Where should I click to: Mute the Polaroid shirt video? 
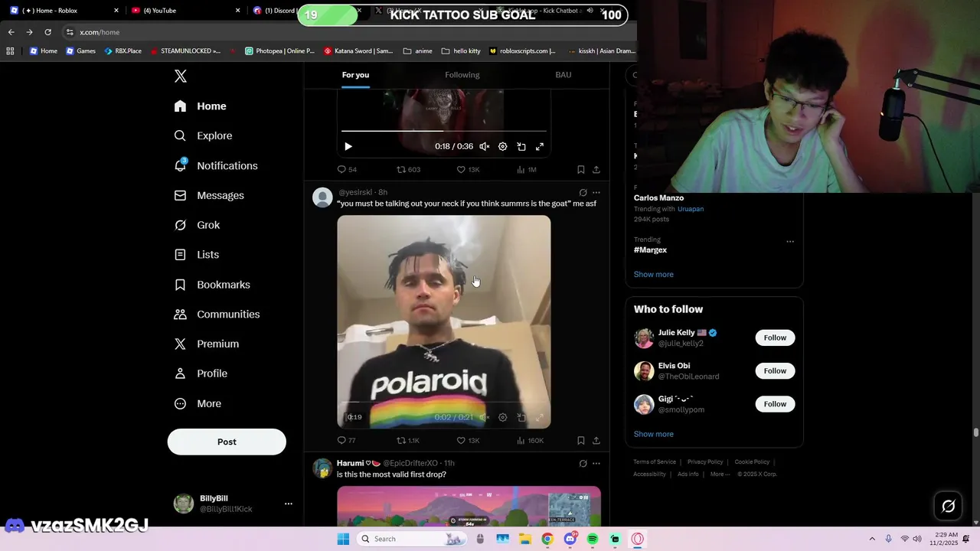tap(485, 417)
